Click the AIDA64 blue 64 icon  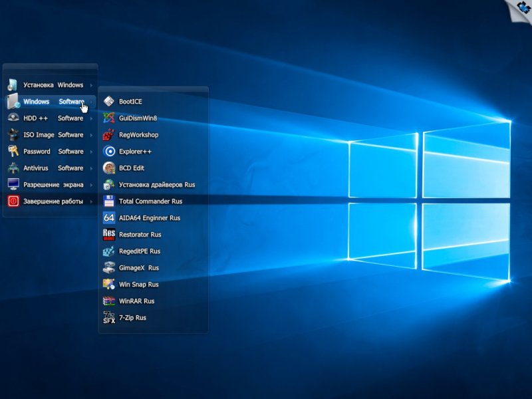pos(109,217)
